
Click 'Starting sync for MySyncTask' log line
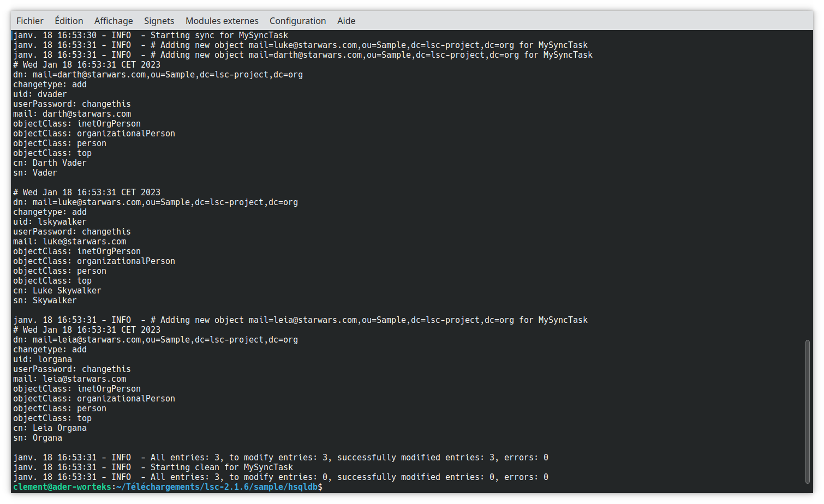click(x=151, y=35)
